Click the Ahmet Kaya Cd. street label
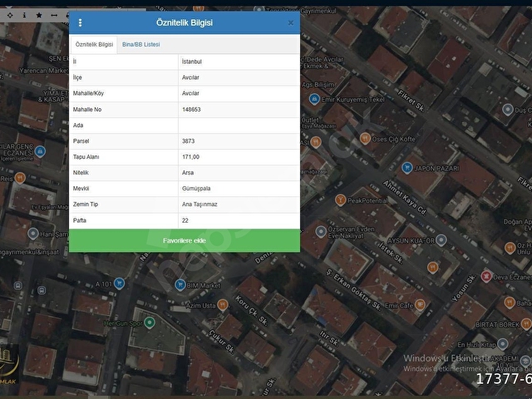 405,198
